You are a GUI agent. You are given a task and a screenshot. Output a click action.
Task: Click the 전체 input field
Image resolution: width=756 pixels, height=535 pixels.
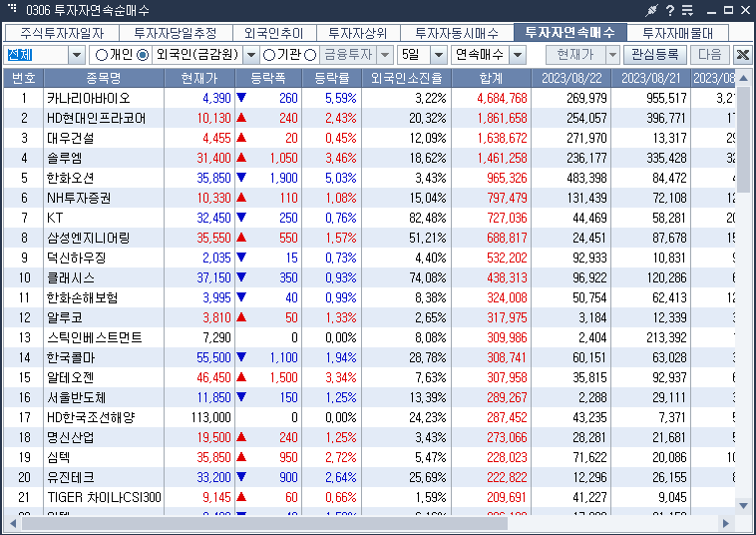pos(36,55)
